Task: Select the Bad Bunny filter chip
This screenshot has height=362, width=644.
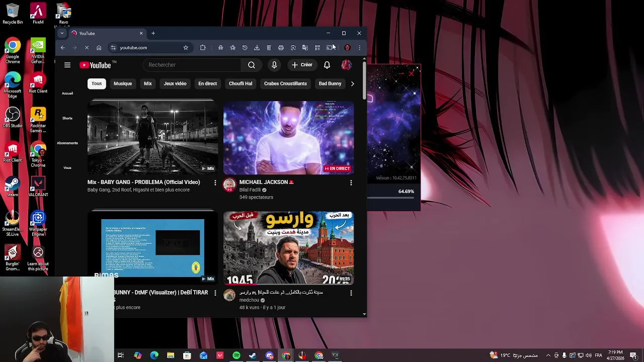Action: [x=330, y=83]
